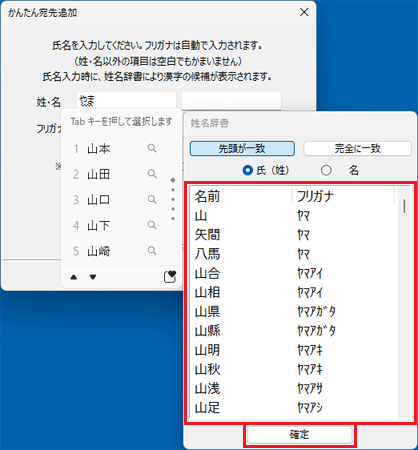
Task: Click the 先頭が一致 button
Action: point(242,149)
